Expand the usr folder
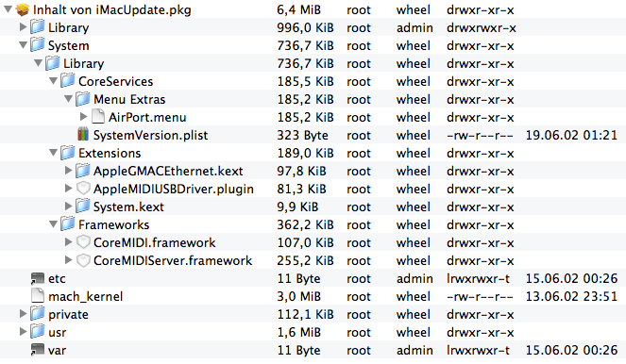 click(x=24, y=332)
